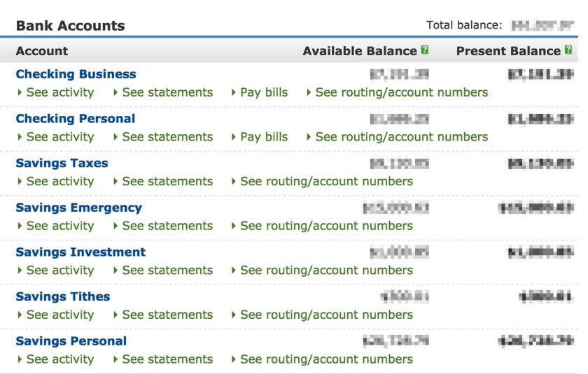Open the Savings Tithes account
588x374 pixels.
click(62, 296)
